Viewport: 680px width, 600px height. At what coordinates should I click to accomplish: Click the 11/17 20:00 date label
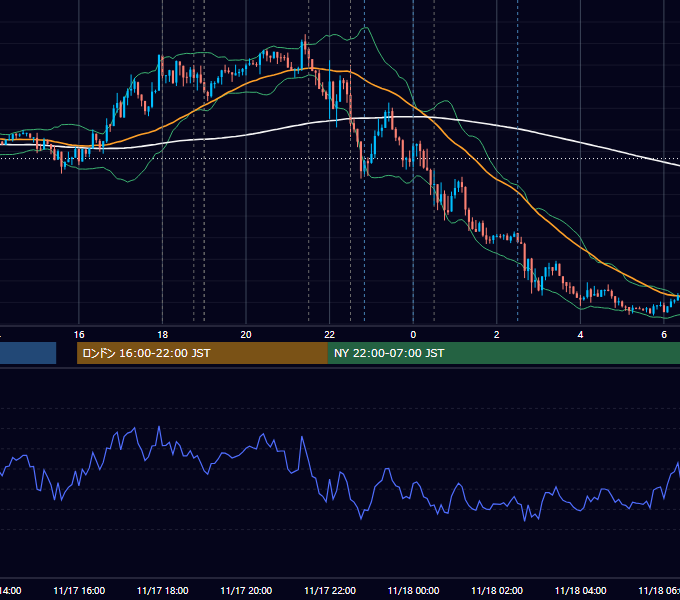pyautogui.click(x=246, y=591)
